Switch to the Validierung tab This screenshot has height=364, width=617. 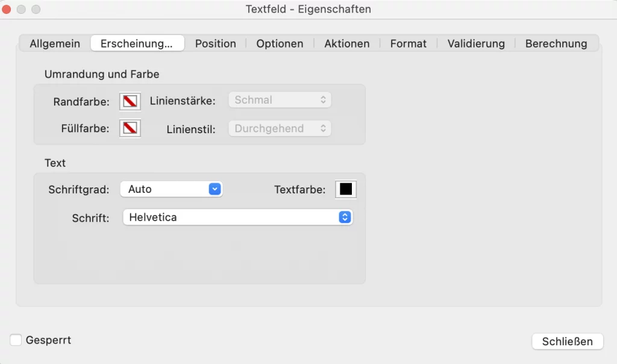click(476, 43)
